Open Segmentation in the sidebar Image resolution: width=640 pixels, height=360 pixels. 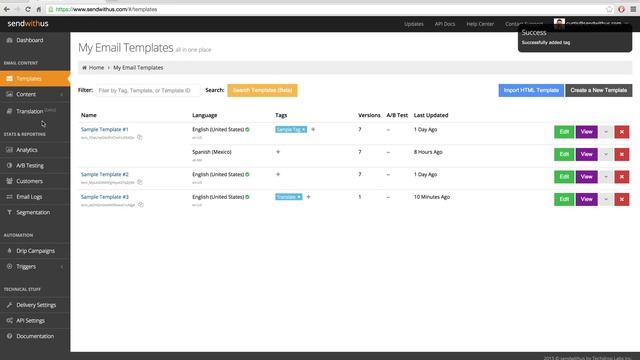(x=33, y=212)
